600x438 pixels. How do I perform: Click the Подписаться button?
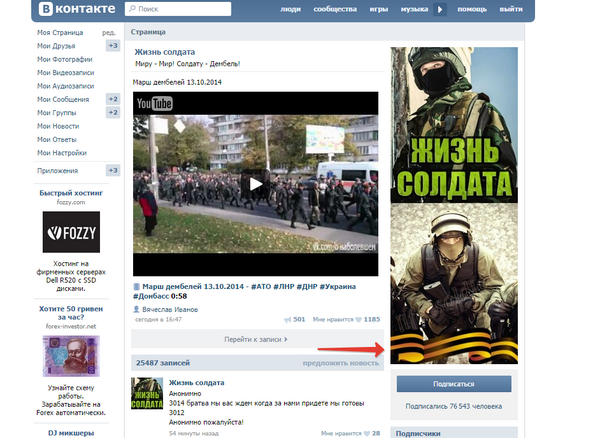[x=453, y=384]
